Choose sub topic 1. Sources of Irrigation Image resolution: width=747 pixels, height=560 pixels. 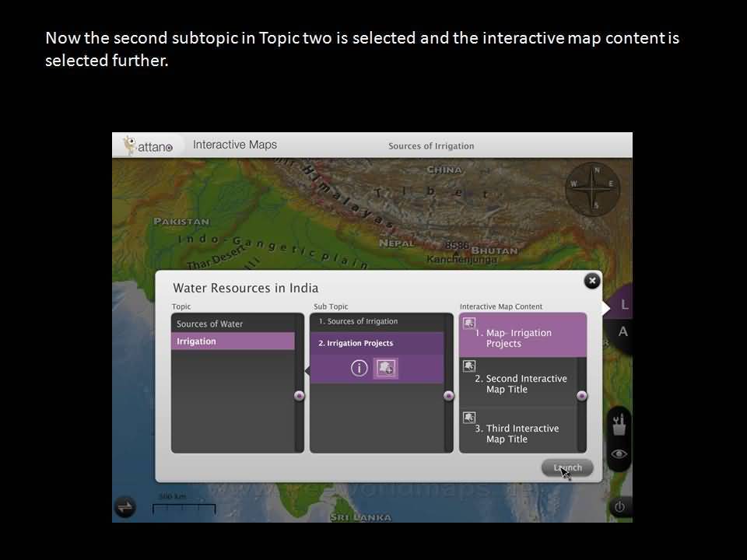tap(377, 321)
